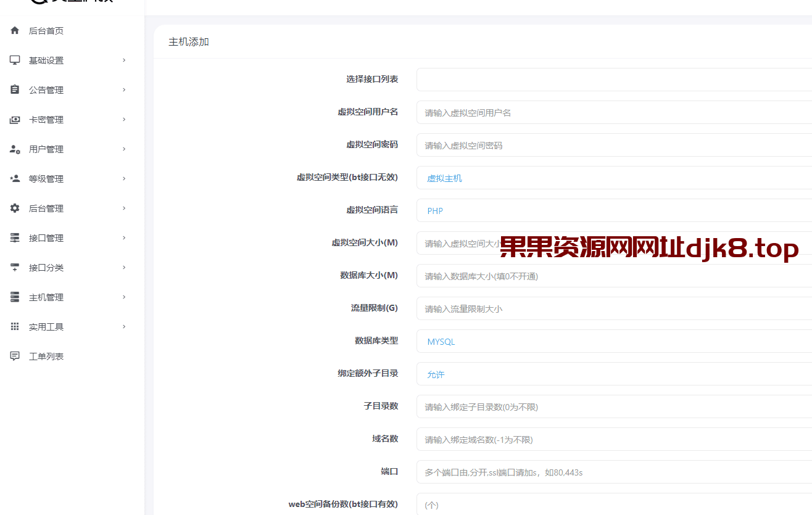Select the monitor icon for 基础设置

(x=14, y=59)
